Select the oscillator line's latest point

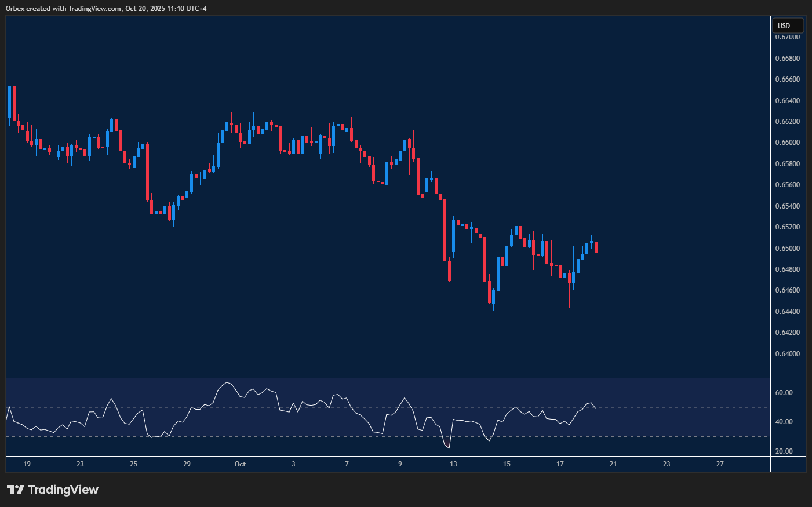(x=596, y=408)
